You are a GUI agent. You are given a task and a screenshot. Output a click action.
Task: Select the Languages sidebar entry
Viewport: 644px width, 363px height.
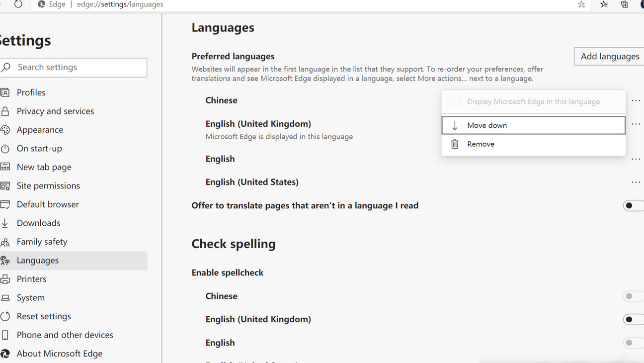pyautogui.click(x=74, y=260)
